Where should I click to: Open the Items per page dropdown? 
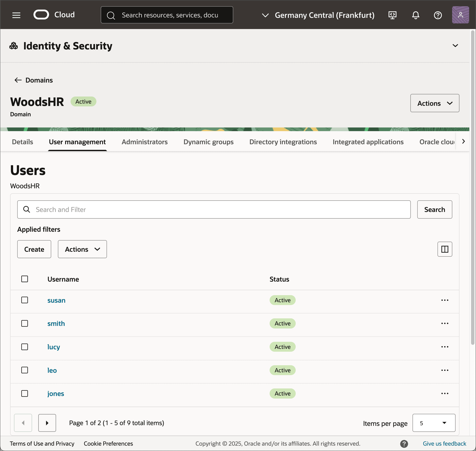(x=434, y=423)
